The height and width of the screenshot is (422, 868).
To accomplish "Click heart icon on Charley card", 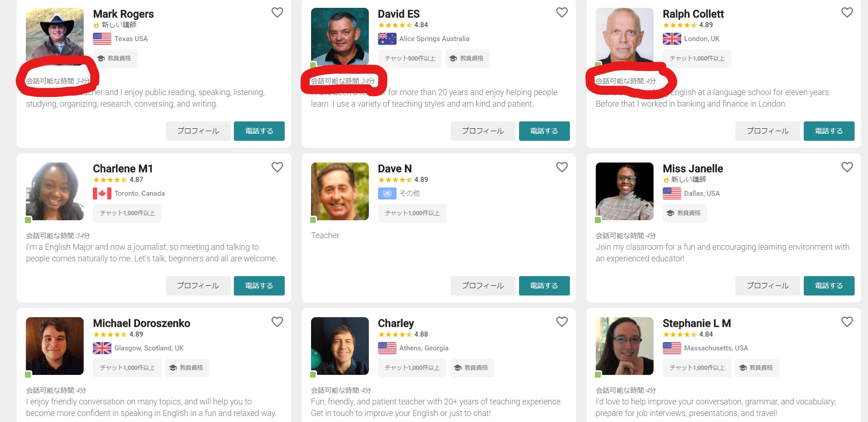I will pos(562,322).
